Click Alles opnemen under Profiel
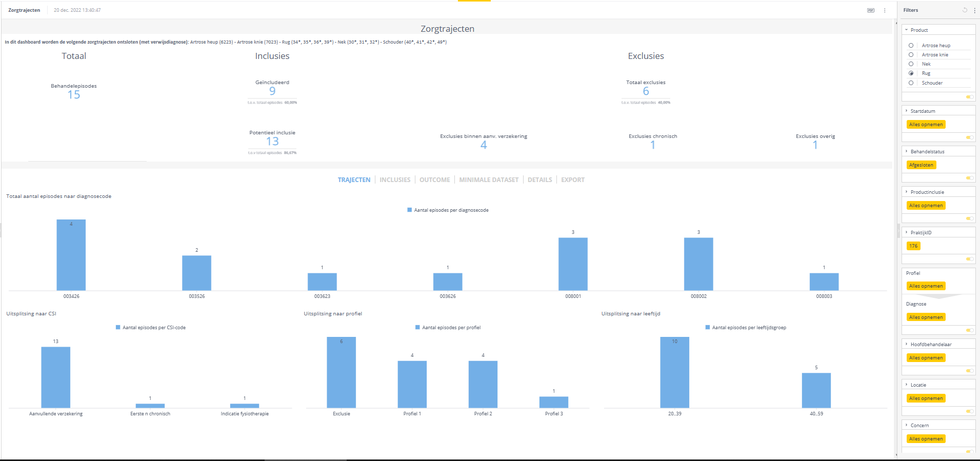This screenshot has width=980, height=461. 926,286
